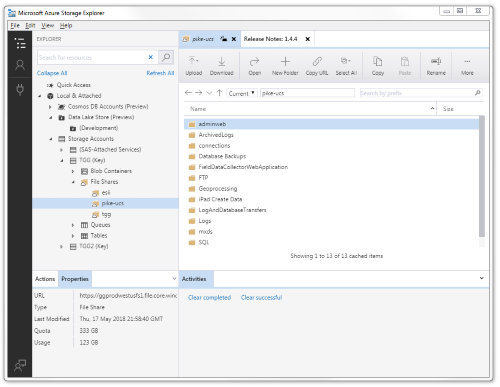Open the Current view dropdown
This screenshot has width=500, height=387.
click(x=242, y=93)
